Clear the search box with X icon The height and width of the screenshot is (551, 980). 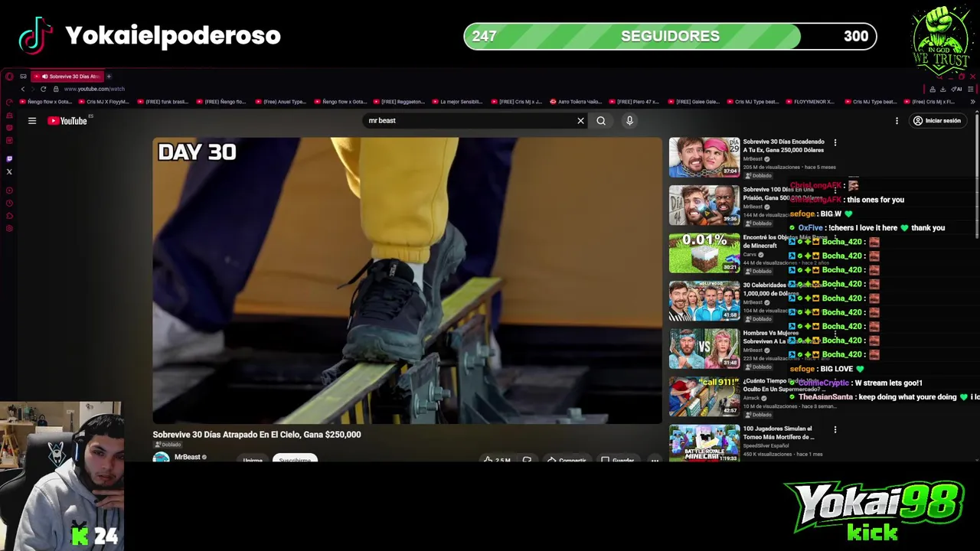[x=580, y=120]
